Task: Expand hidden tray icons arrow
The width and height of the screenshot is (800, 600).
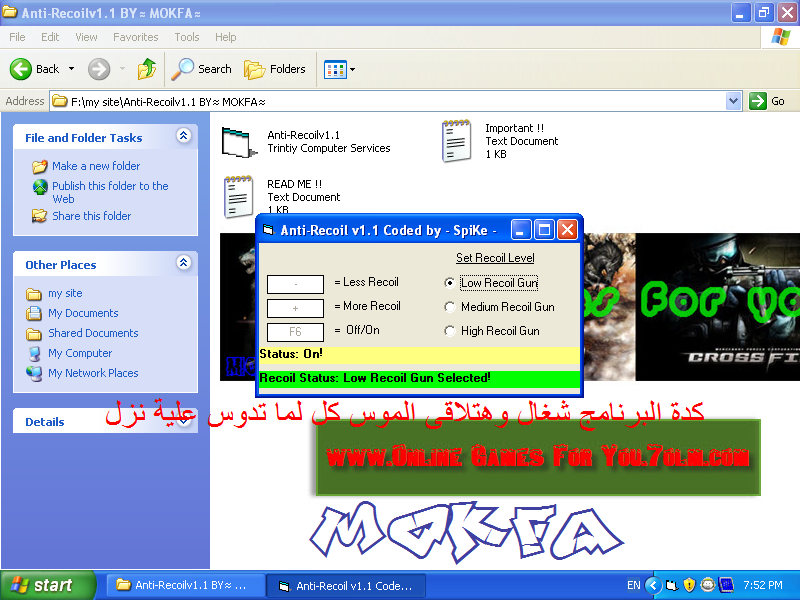Action: pos(654,585)
